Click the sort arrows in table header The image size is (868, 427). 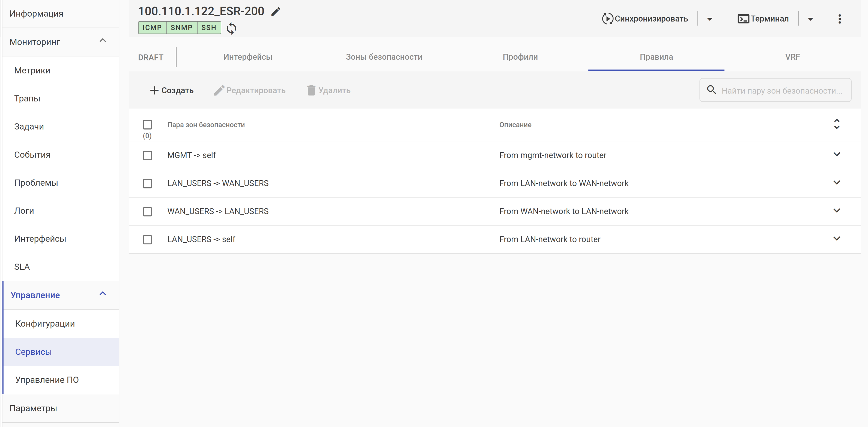pos(836,124)
